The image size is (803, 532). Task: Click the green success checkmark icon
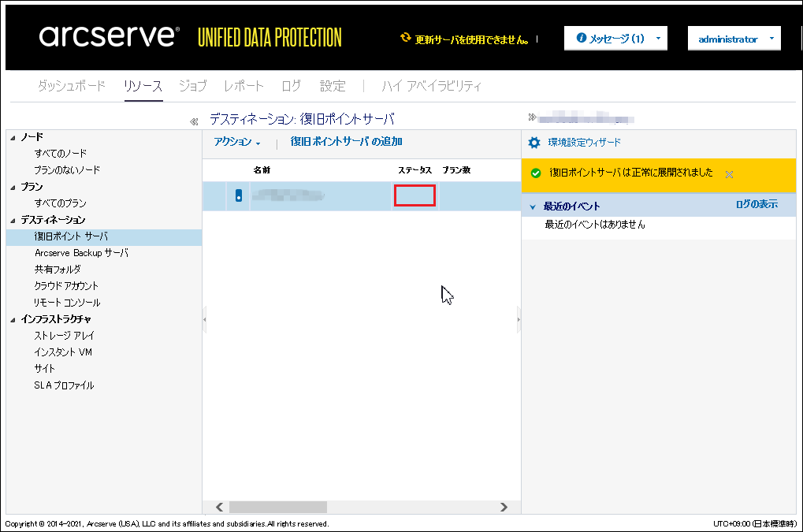(x=536, y=173)
